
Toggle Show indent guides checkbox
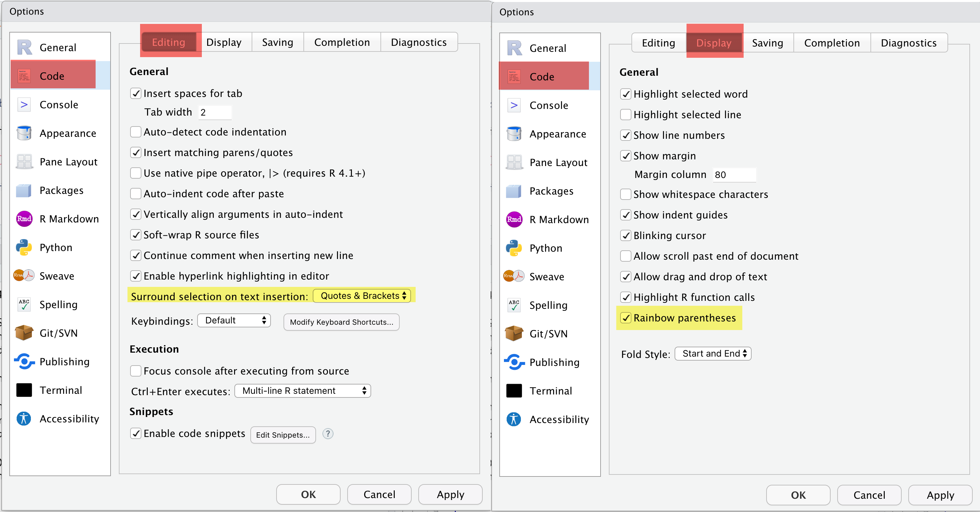click(626, 215)
